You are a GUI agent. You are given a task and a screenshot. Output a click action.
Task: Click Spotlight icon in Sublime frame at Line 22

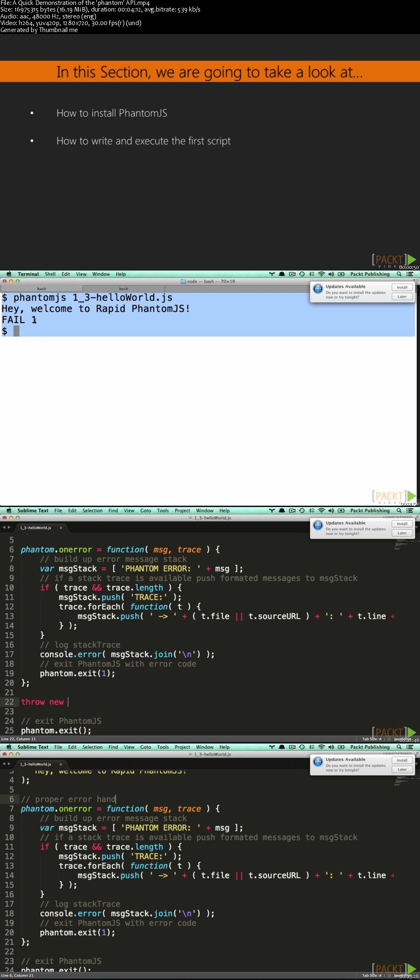tap(399, 510)
